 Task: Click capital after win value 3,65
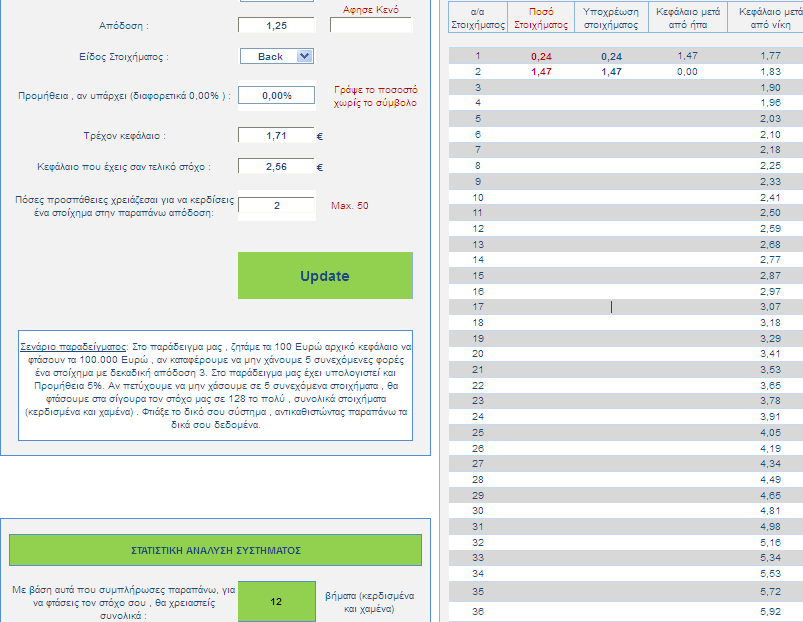click(x=771, y=385)
